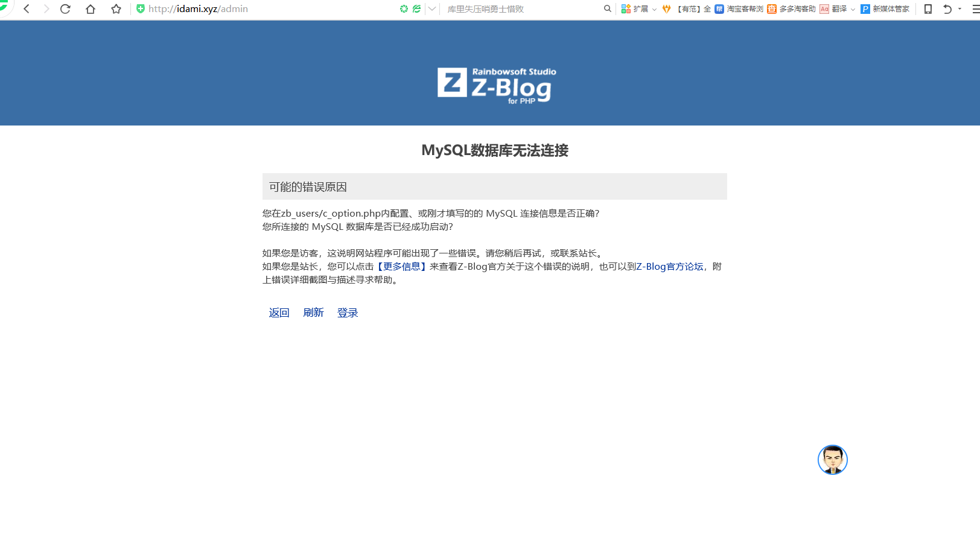The height and width of the screenshot is (534, 980).
Task: Open the 多多淘客助 extension
Action: click(x=792, y=9)
